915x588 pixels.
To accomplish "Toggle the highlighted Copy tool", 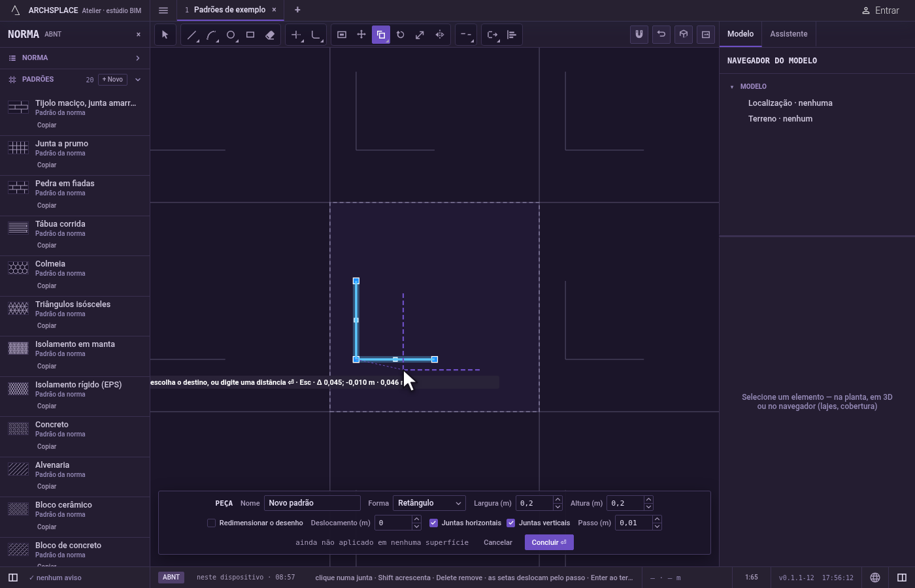I will [381, 35].
